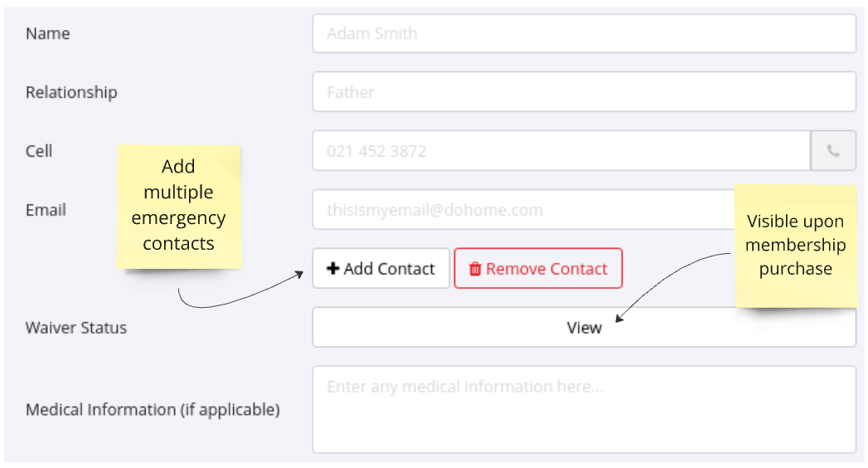
Task: Click the phone icon beside the Cell field
Action: pos(833,151)
